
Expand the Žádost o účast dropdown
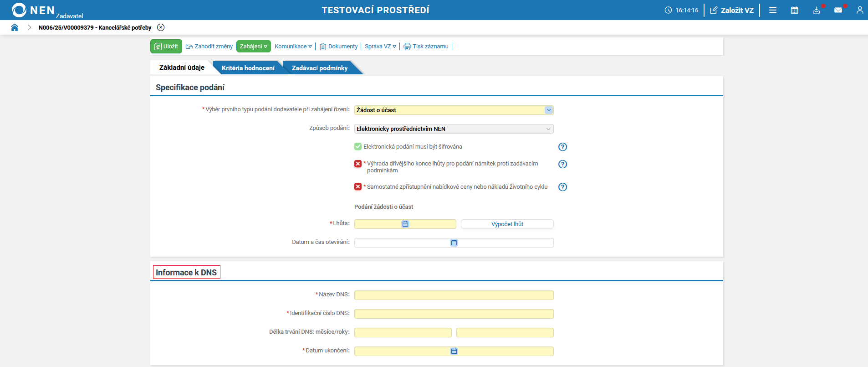pyautogui.click(x=549, y=110)
